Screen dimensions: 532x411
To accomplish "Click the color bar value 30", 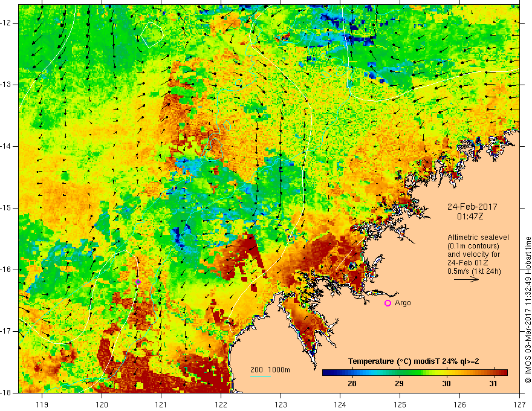I will tap(446, 384).
